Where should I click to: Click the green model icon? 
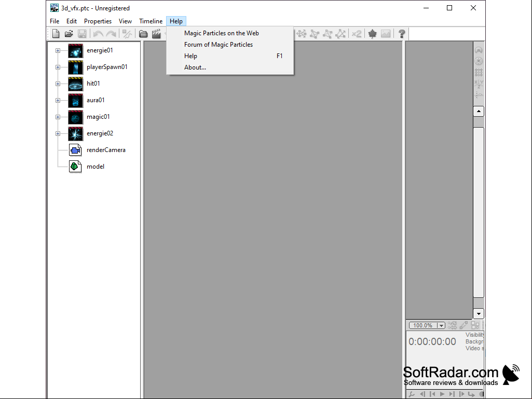tap(75, 167)
